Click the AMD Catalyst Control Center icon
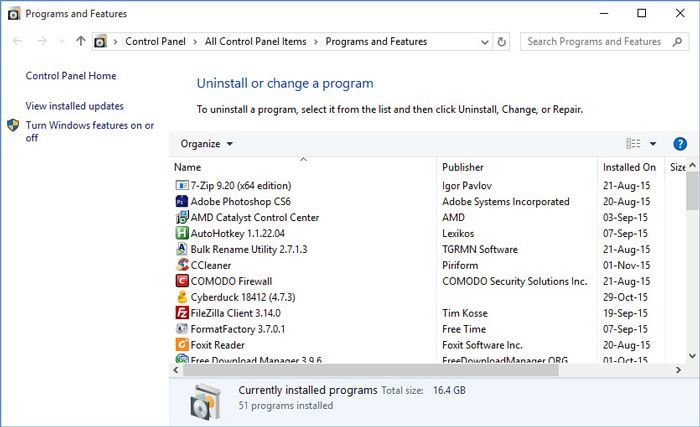 pos(182,218)
